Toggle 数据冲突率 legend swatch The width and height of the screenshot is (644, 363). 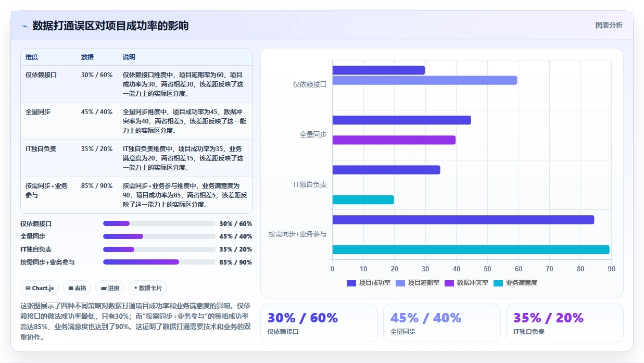click(449, 283)
